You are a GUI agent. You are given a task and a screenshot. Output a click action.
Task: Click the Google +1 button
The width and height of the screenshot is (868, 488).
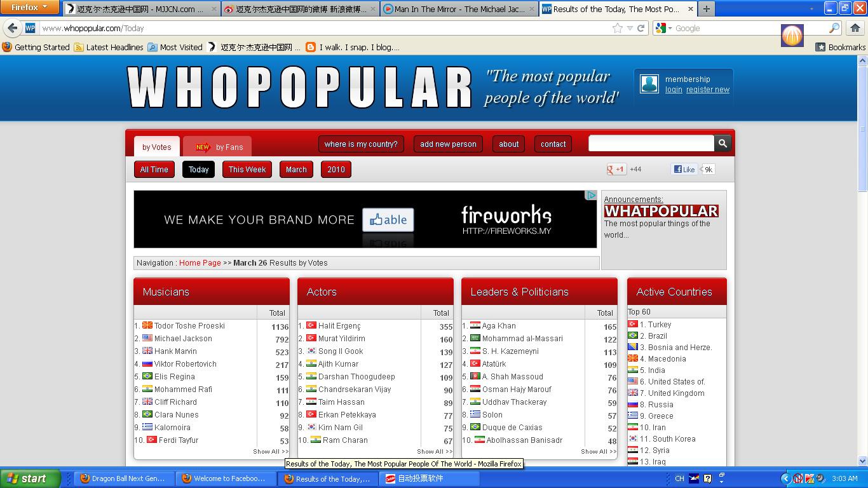[616, 169]
